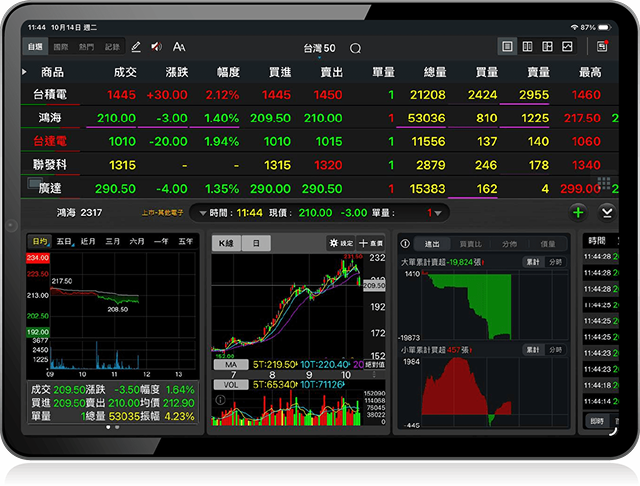Open the MA indicator selector
The height and width of the screenshot is (486, 640).
[x=231, y=364]
